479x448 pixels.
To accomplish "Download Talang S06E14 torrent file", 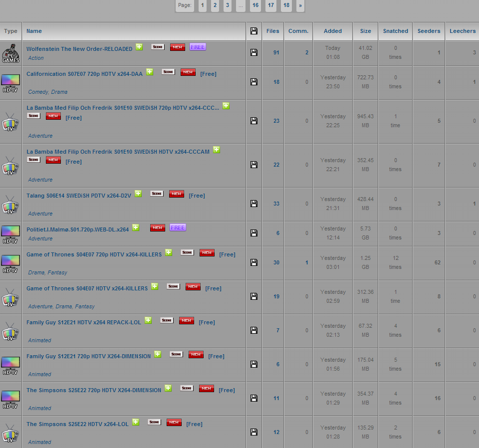I will (x=254, y=204).
